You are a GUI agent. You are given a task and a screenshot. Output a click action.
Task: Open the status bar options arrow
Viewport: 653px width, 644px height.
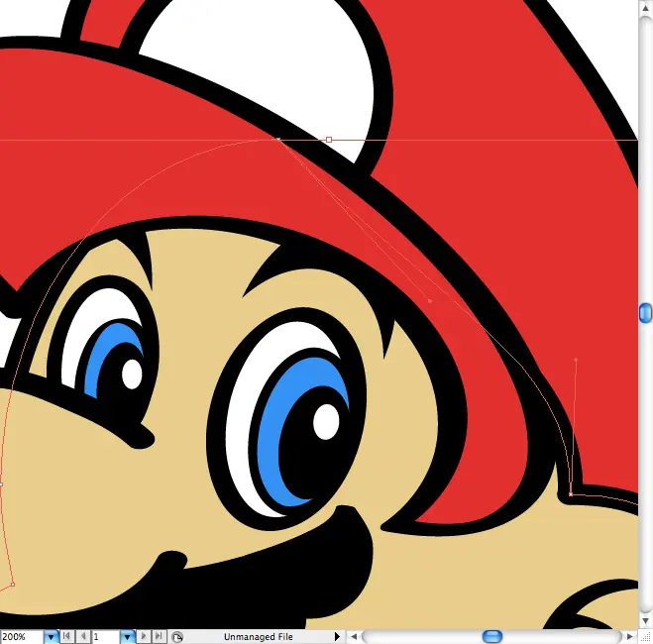pos(337,636)
